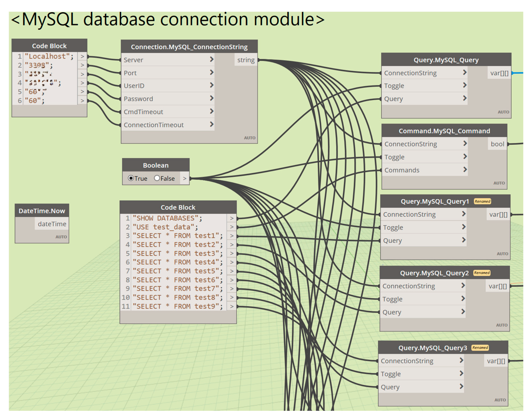This screenshot has height=419, width=532.
Task: Click the Renamed badge on Query.MySQL_Query1
Action: pos(482,201)
